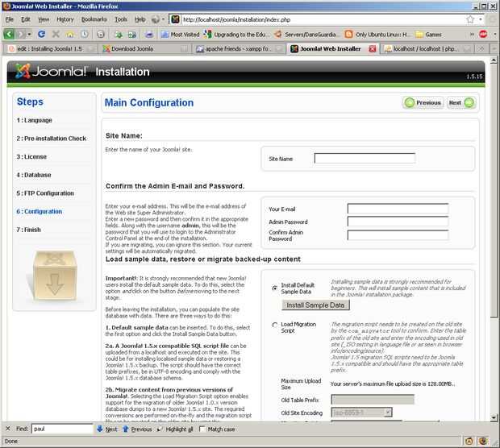
Task: Click the '7 : Finish' step
Action: [x=29, y=230]
